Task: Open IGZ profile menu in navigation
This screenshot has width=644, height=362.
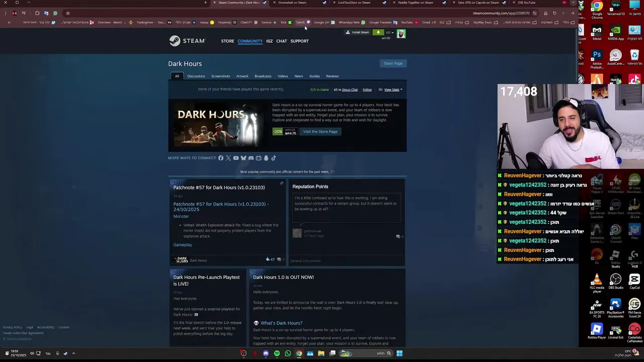Action: point(270,41)
